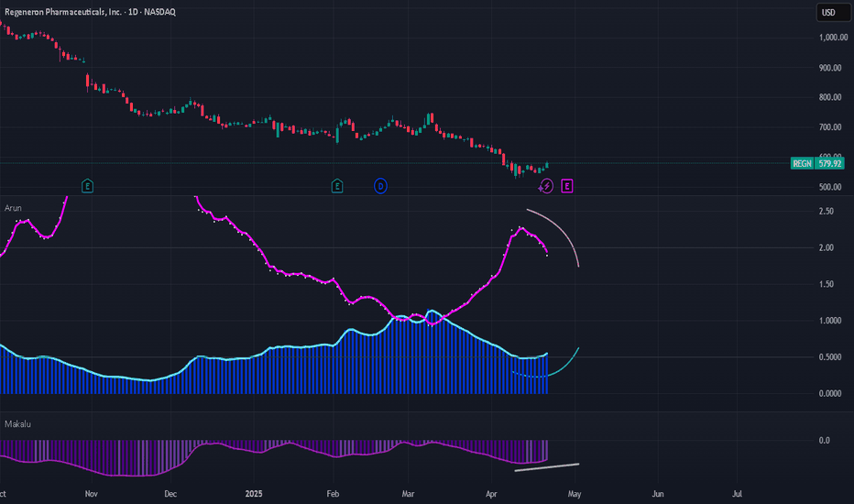This screenshot has height=504, width=854.
Task: Select the Arun indicator label
Action: [13, 208]
